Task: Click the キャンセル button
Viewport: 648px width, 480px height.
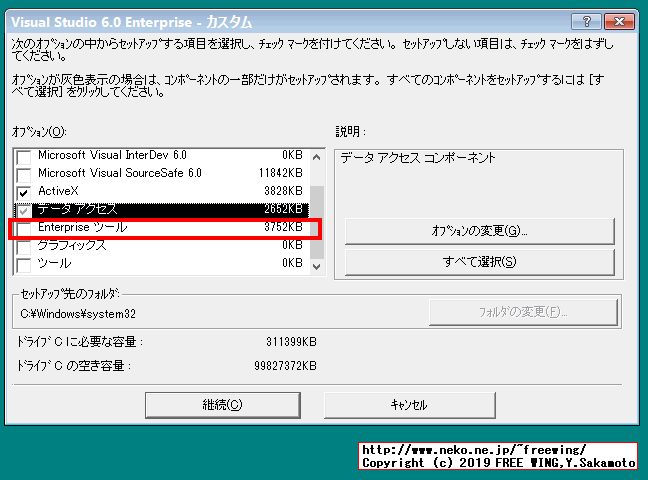Action: (x=410, y=405)
